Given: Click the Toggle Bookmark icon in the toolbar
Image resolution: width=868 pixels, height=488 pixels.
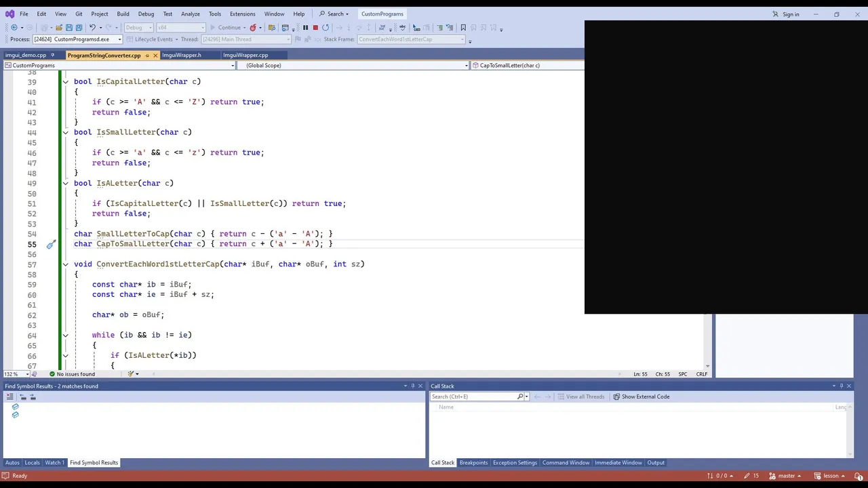Looking at the screenshot, I should click(x=463, y=28).
